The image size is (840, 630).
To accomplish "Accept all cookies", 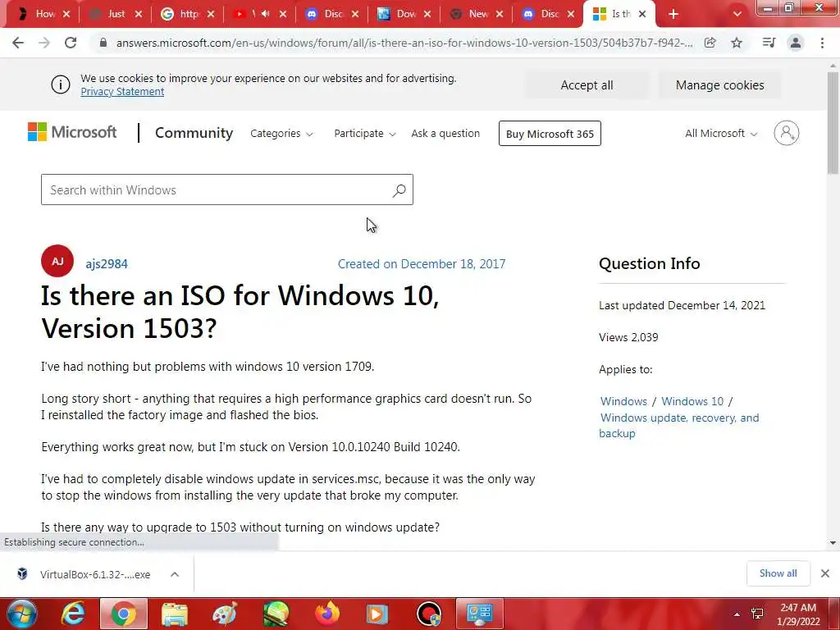I will click(x=587, y=85).
